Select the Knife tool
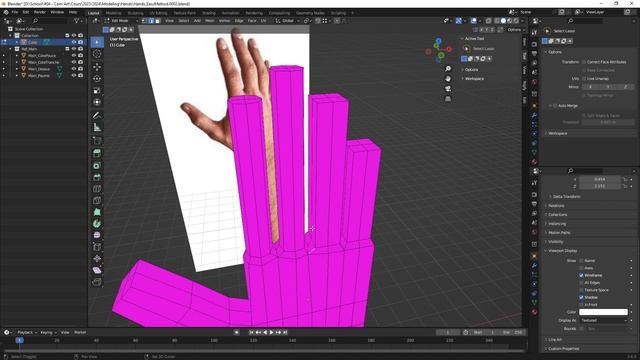The width and height of the screenshot is (640, 360). click(97, 200)
